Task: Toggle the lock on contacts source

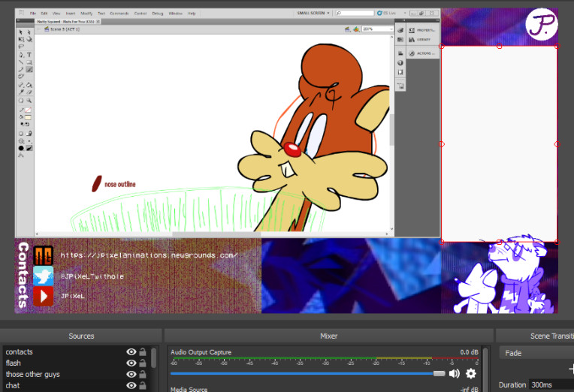Action: [143, 351]
